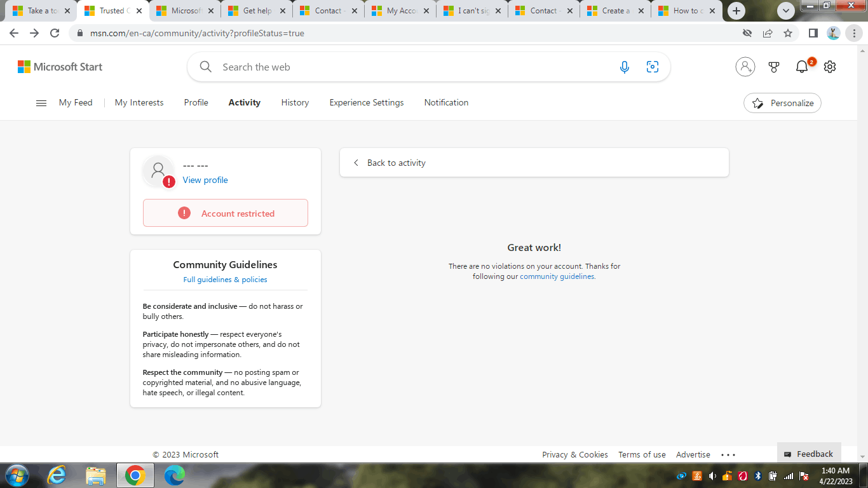Image resolution: width=868 pixels, height=488 pixels.
Task: Click the Microsoft Start logo
Action: pos(60,67)
